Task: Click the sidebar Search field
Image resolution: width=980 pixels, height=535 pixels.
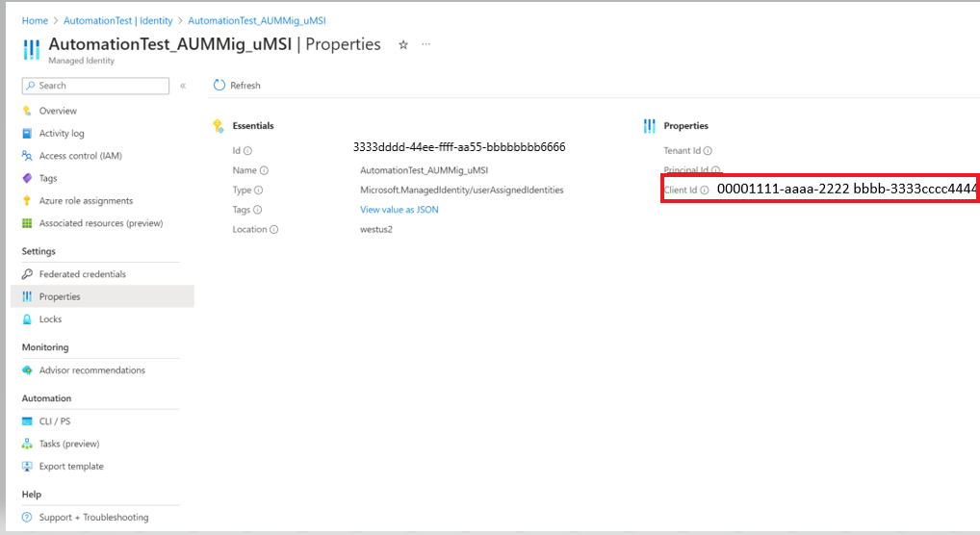Action: (95, 86)
